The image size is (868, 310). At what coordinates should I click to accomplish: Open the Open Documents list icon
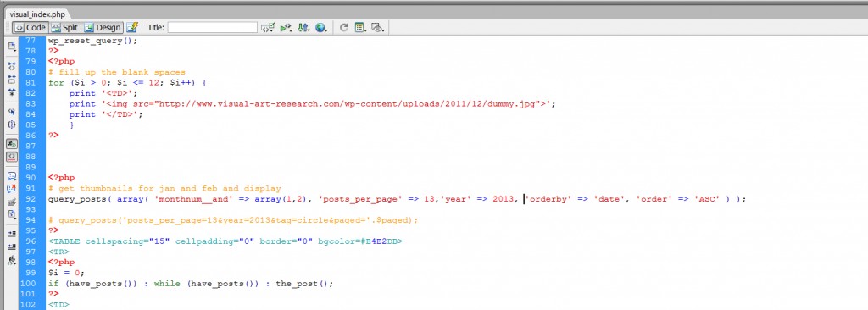coord(12,46)
